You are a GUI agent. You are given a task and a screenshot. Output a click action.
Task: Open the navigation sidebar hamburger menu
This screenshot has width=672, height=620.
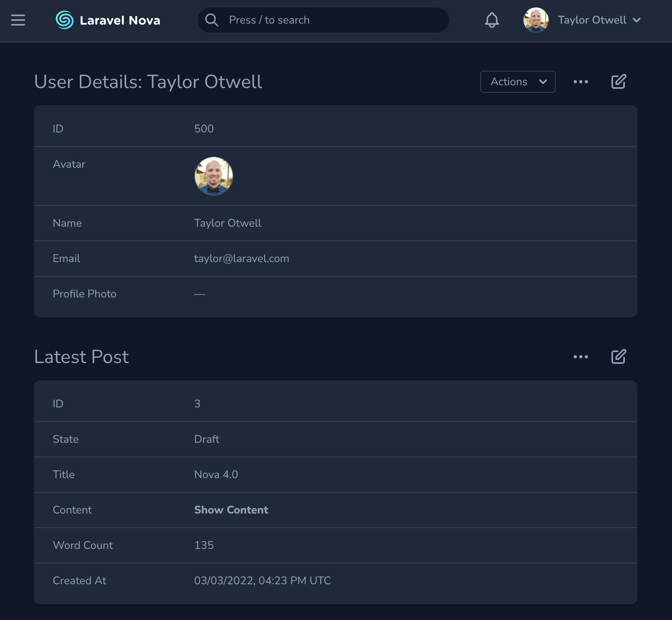point(18,20)
